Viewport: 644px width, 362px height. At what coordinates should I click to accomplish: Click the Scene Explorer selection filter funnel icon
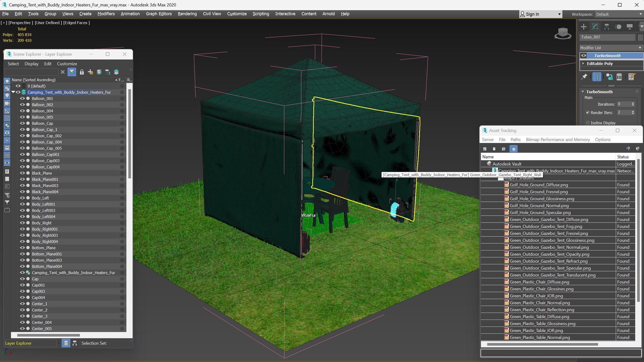coord(71,72)
